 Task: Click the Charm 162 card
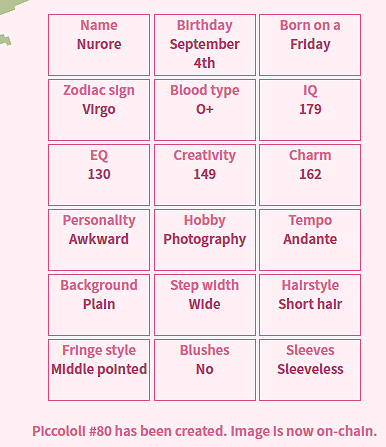click(x=310, y=175)
